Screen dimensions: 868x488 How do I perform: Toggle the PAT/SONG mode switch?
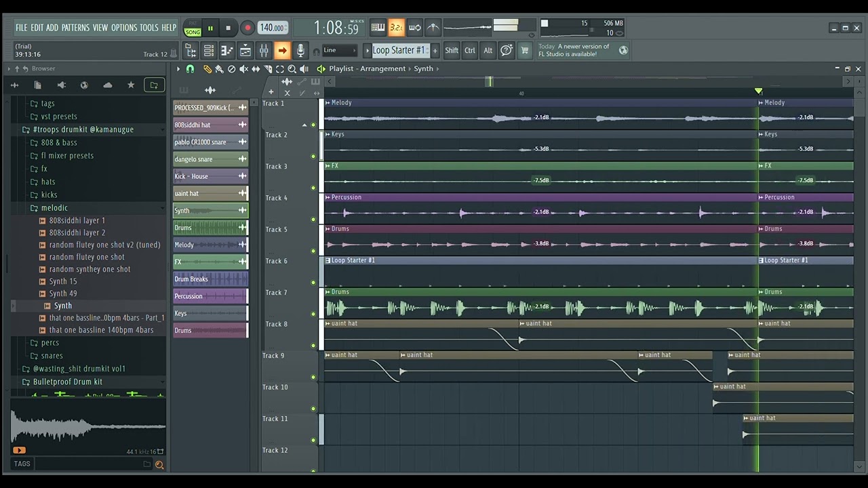click(x=193, y=28)
